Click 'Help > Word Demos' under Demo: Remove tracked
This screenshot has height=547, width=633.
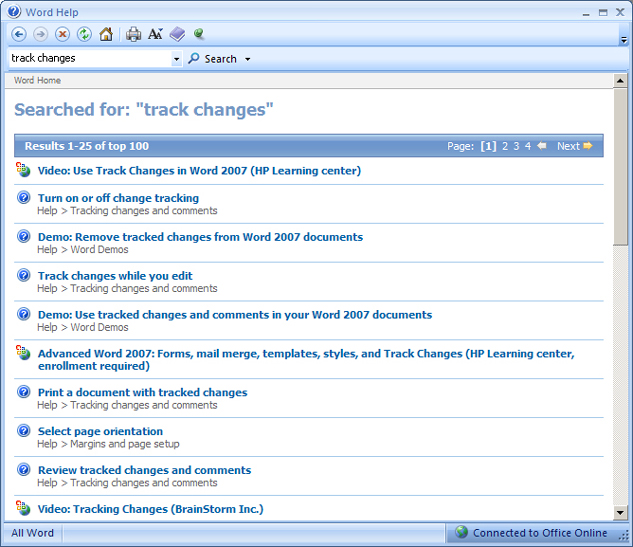tap(83, 249)
